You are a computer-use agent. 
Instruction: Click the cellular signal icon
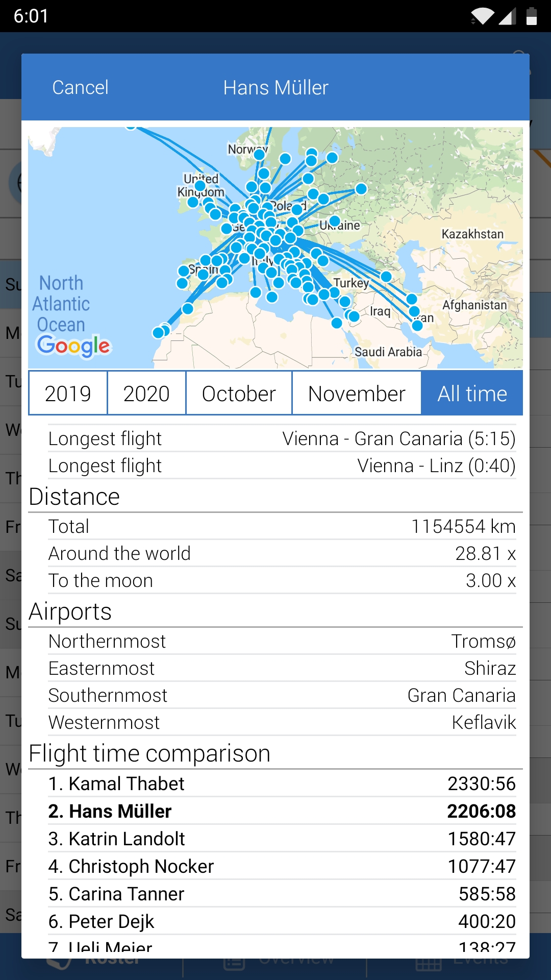(507, 16)
